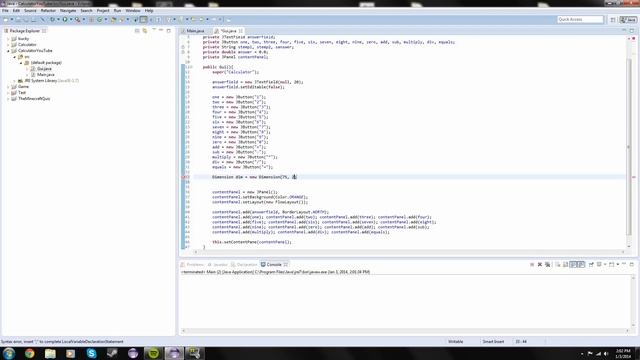
Task: Open the External Tools dropdown arrow
Action: pos(84,20)
